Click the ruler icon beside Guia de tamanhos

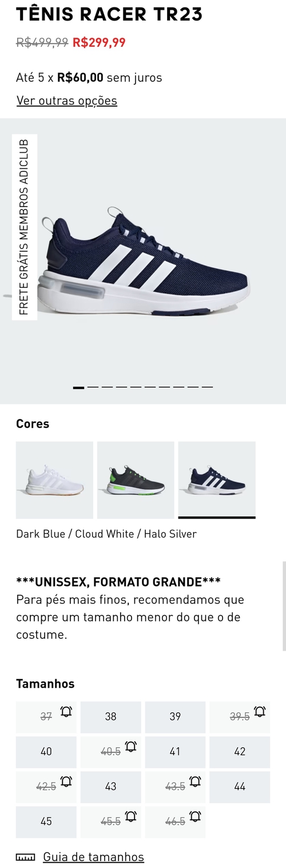click(x=26, y=857)
